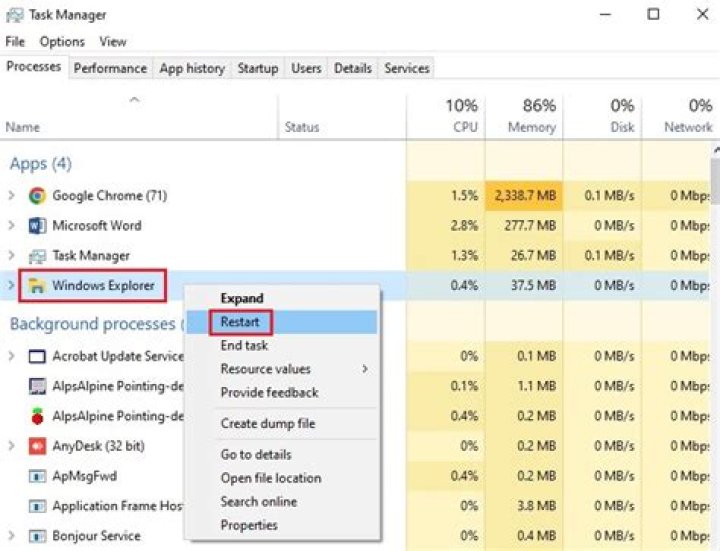This screenshot has width=720, height=551.
Task: Choose Open file location option
Action: (282, 478)
